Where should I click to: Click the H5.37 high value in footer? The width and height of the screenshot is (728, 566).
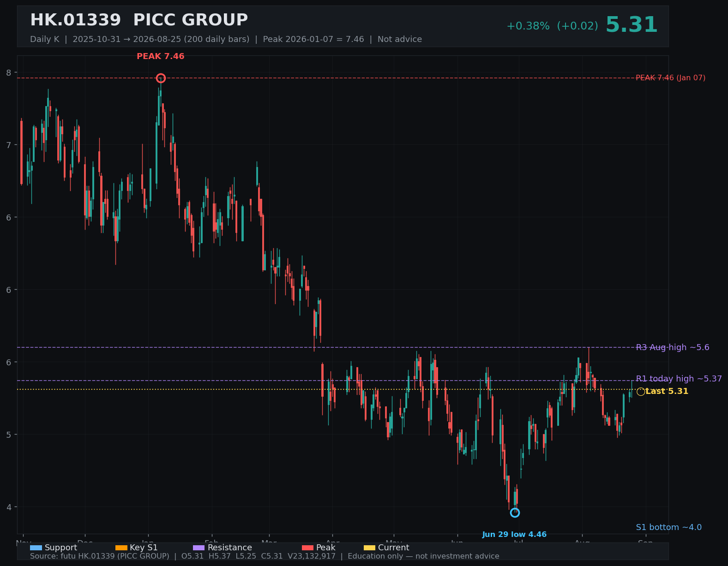219,556
